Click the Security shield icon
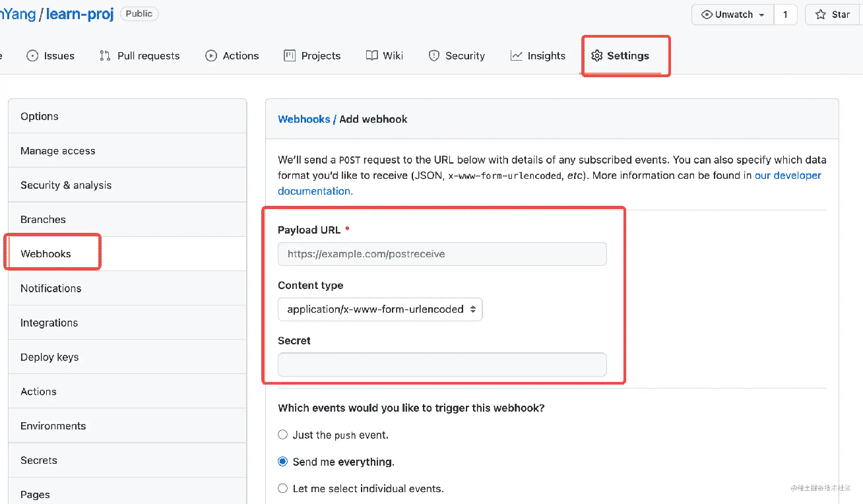863x504 pixels. pos(434,56)
